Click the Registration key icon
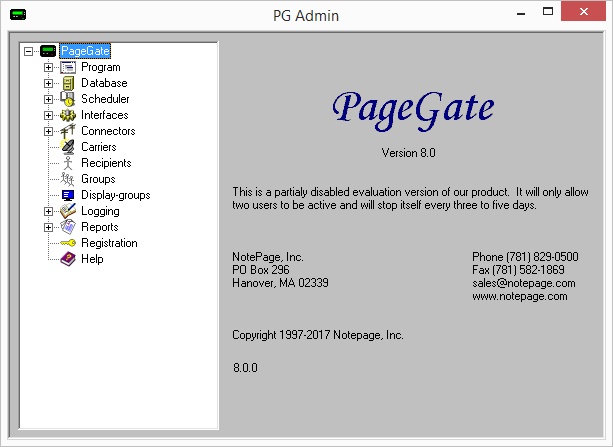 [68, 243]
